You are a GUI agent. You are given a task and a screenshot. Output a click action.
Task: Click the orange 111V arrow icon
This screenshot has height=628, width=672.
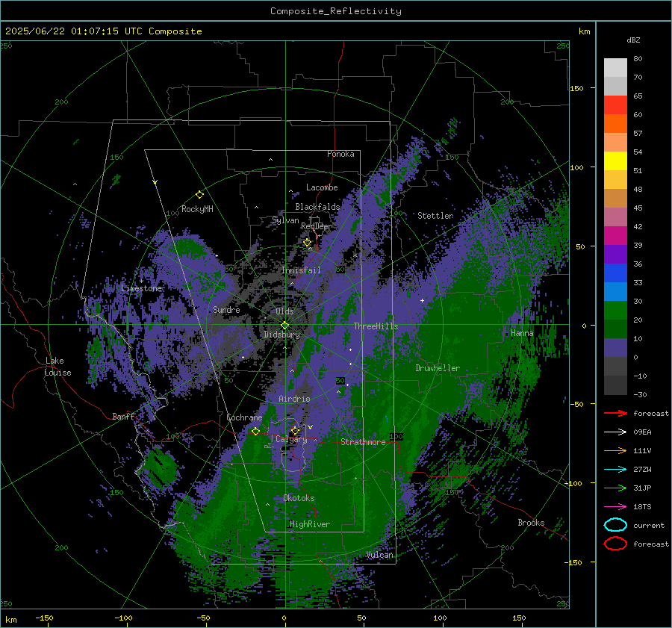click(615, 450)
